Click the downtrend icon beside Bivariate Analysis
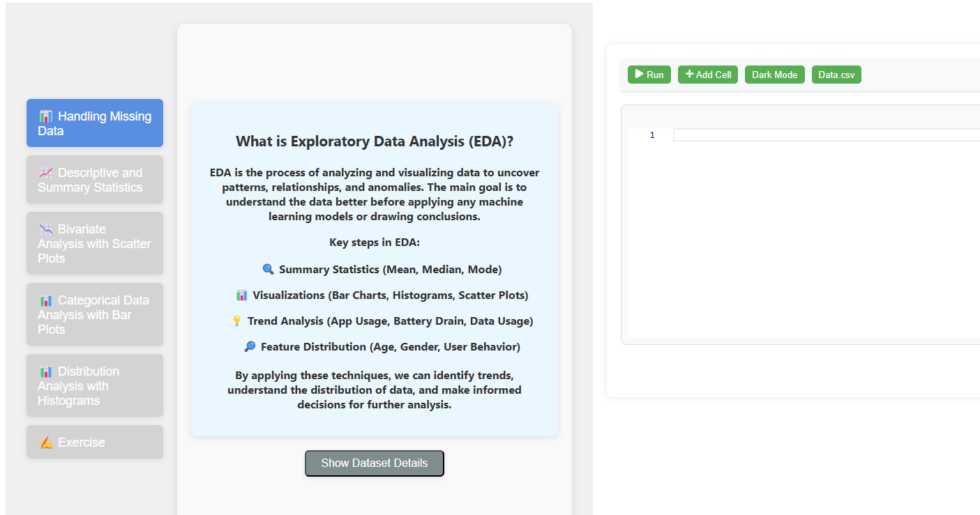 [46, 229]
